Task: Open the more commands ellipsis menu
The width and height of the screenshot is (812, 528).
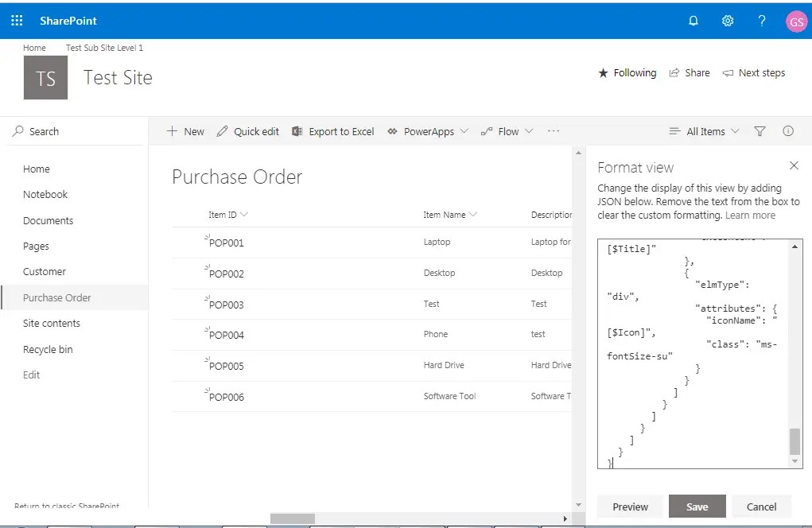Action: tap(554, 131)
